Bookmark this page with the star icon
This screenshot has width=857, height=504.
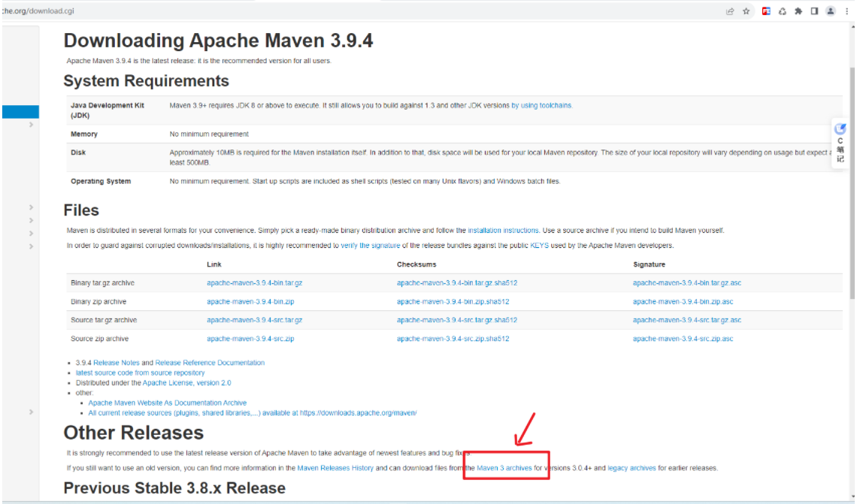tap(746, 11)
